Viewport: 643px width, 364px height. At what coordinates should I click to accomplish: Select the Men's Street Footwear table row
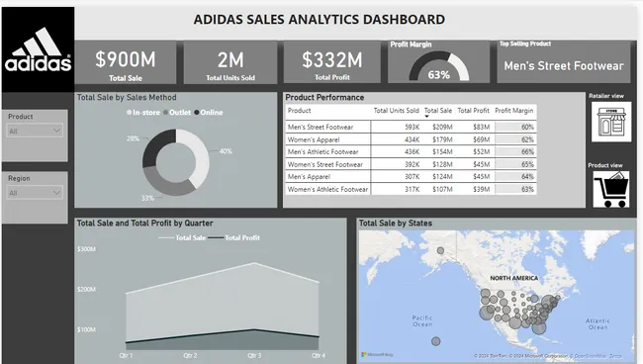click(411, 127)
